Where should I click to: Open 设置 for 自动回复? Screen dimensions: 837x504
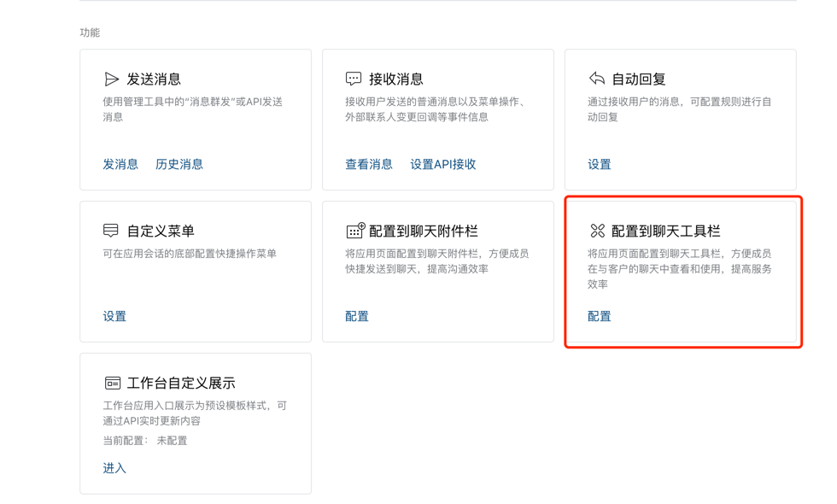[600, 164]
